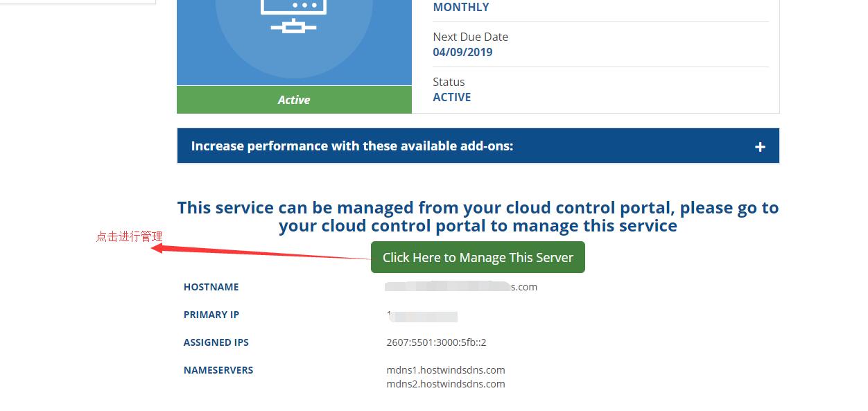868x411 pixels.
Task: Click the mdns1.hostwindsdns.com nameserver
Action: click(445, 370)
